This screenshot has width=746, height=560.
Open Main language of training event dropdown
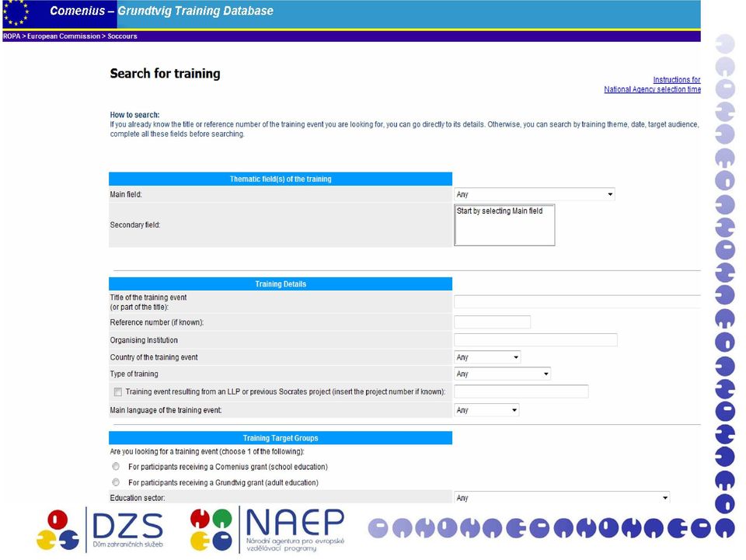[486, 410]
